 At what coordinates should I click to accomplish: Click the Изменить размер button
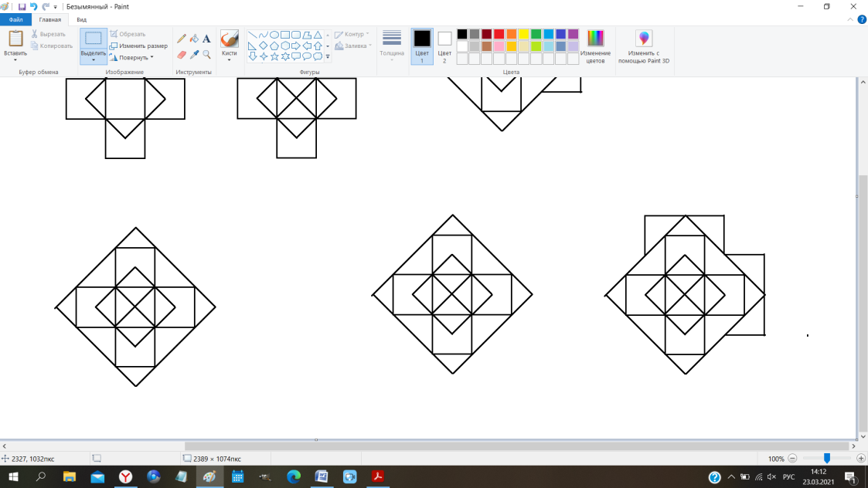point(139,46)
